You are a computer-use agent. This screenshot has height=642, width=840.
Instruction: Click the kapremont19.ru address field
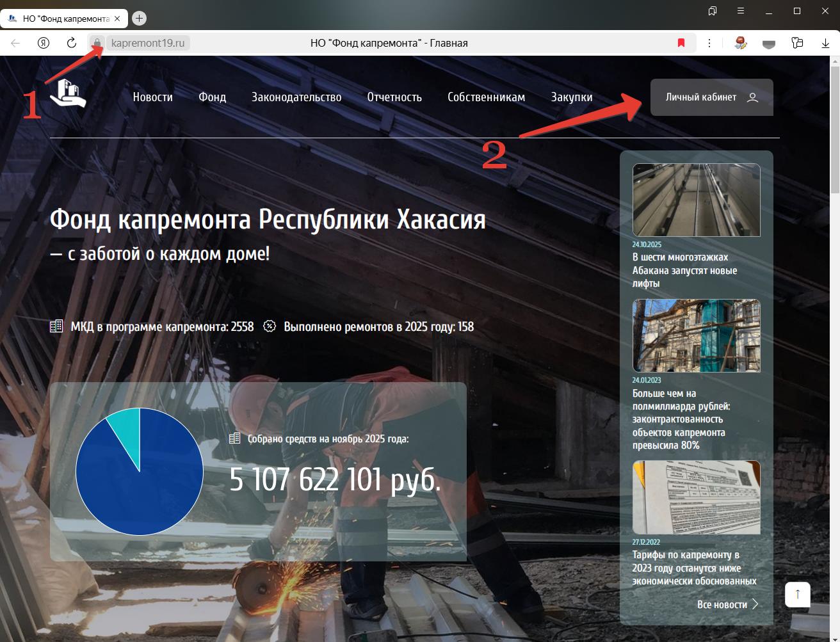coord(148,43)
